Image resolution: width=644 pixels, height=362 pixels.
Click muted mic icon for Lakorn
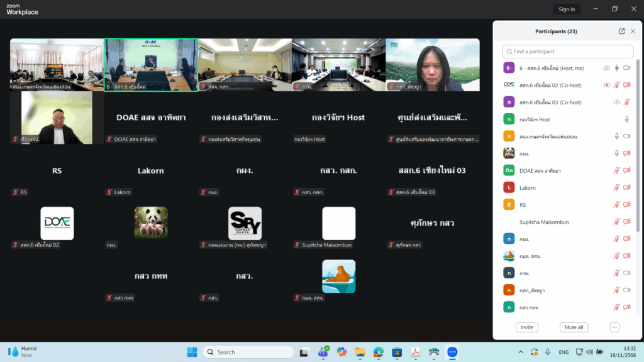click(617, 187)
